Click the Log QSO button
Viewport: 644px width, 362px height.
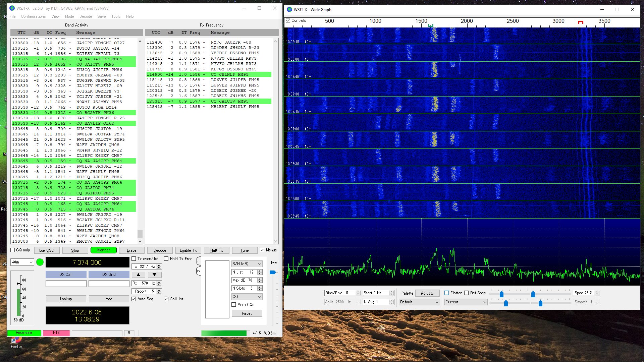pos(47,250)
